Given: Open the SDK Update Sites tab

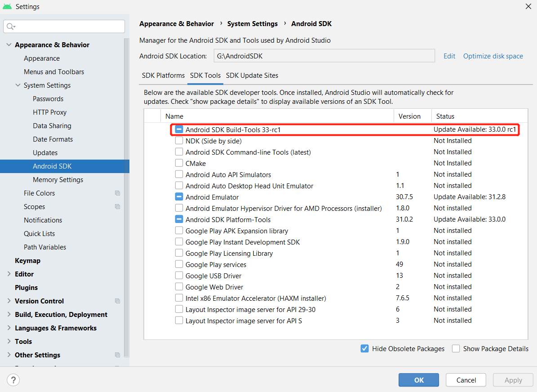Looking at the screenshot, I should (x=252, y=76).
